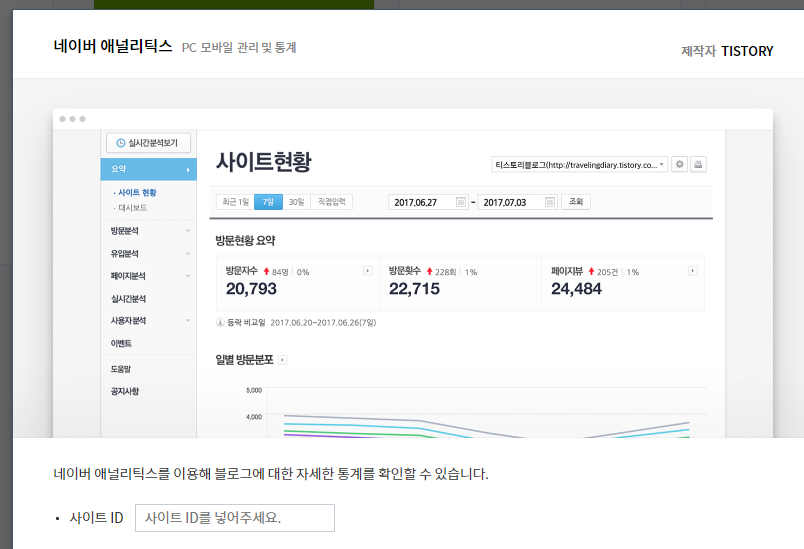Select the 직접입력 period tab
The height and width of the screenshot is (549, 804).
tap(332, 202)
